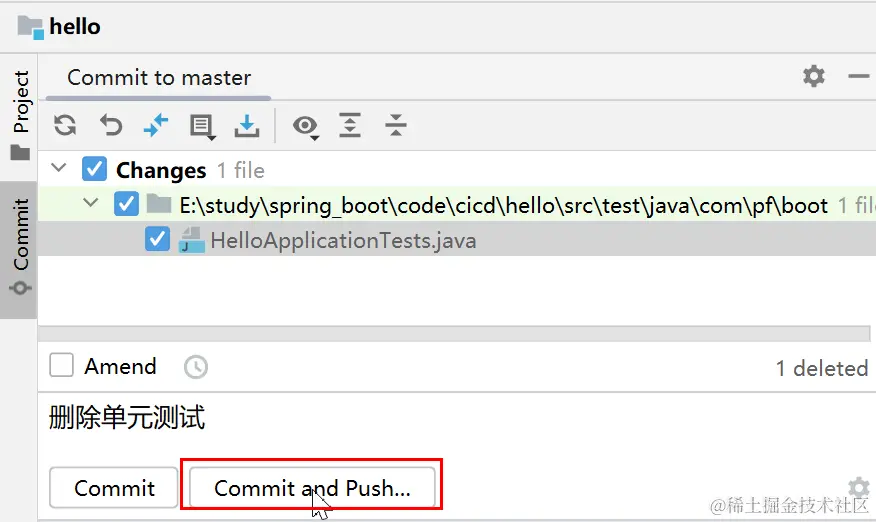This screenshot has height=522, width=876.
Task: Click the Changelists icon in toolbar
Action: coord(202,125)
